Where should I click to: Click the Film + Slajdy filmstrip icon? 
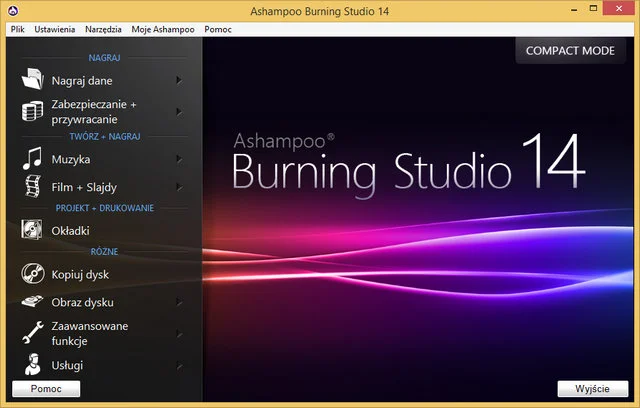tap(33, 186)
